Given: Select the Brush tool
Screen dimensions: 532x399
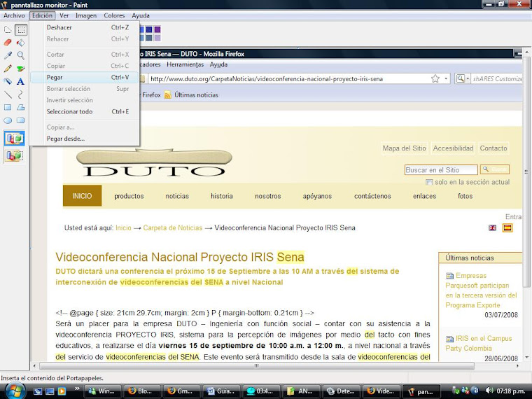Looking at the screenshot, I should coord(21,69).
